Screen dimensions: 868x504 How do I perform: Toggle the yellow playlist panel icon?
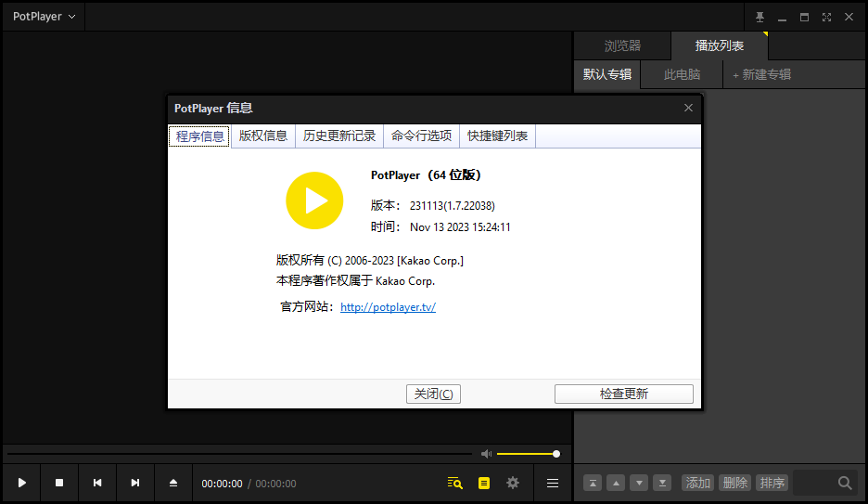[x=484, y=483]
